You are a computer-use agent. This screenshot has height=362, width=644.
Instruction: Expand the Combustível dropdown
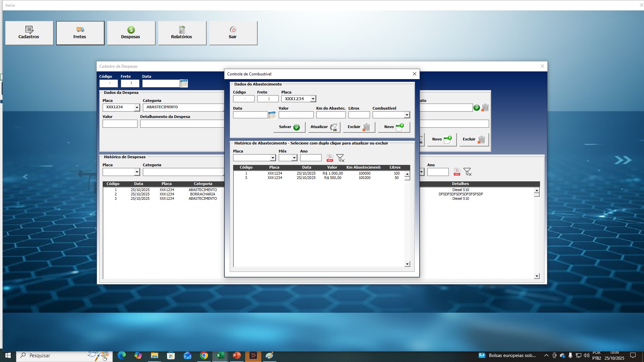pos(407,115)
